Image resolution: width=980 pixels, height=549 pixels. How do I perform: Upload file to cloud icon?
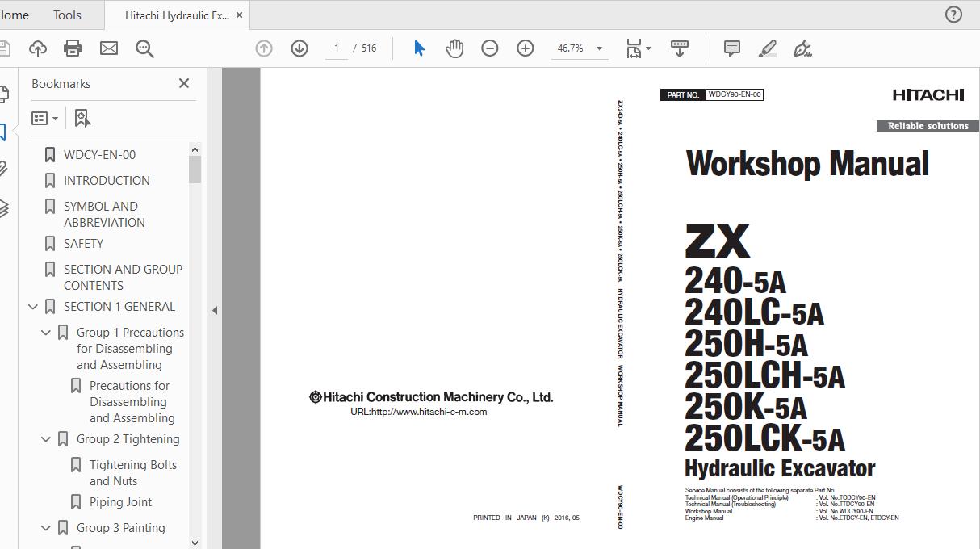tap(37, 48)
